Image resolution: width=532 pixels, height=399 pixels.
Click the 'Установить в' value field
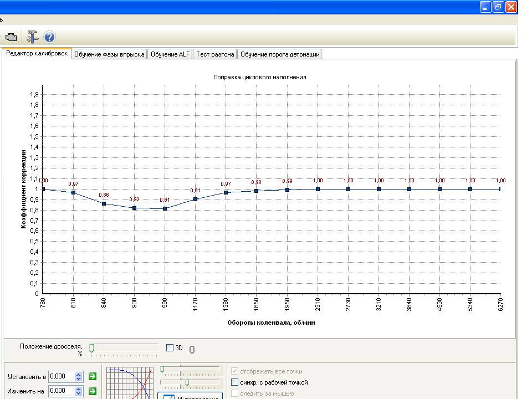tap(62, 376)
